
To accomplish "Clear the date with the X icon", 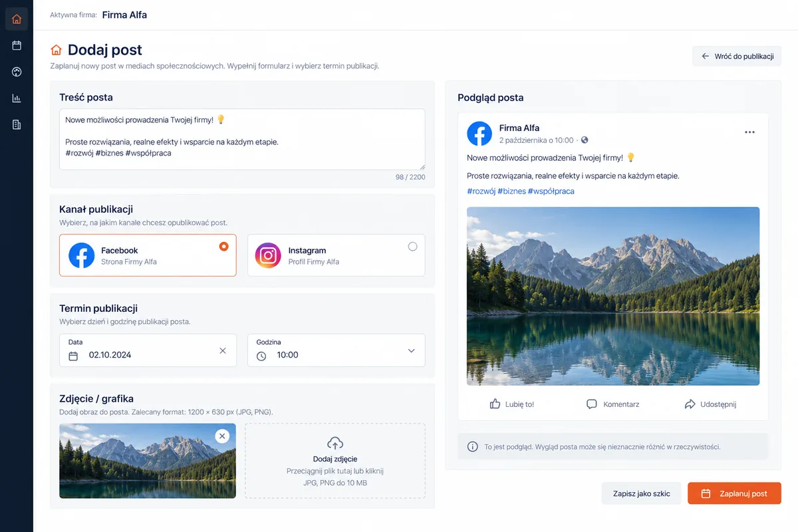I will pos(223,350).
